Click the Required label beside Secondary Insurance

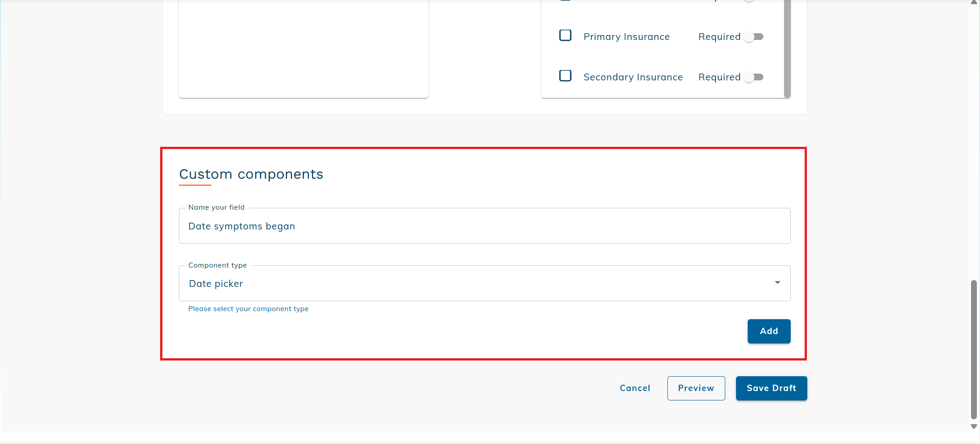719,77
